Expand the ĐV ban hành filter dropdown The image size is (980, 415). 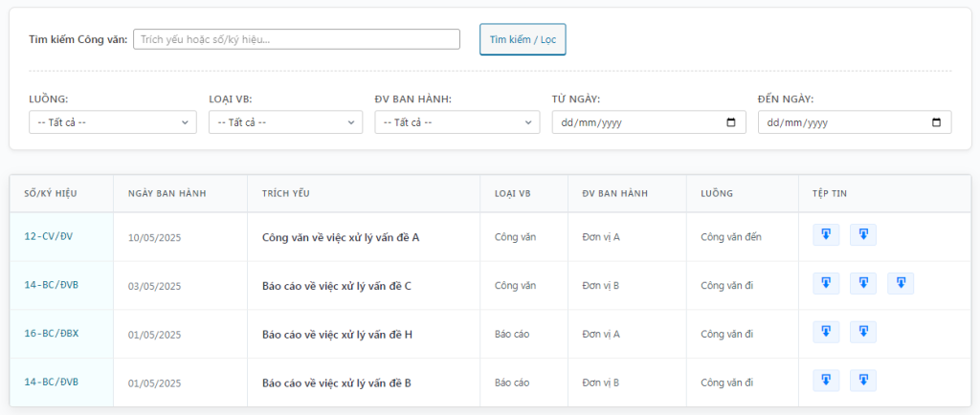(x=457, y=122)
